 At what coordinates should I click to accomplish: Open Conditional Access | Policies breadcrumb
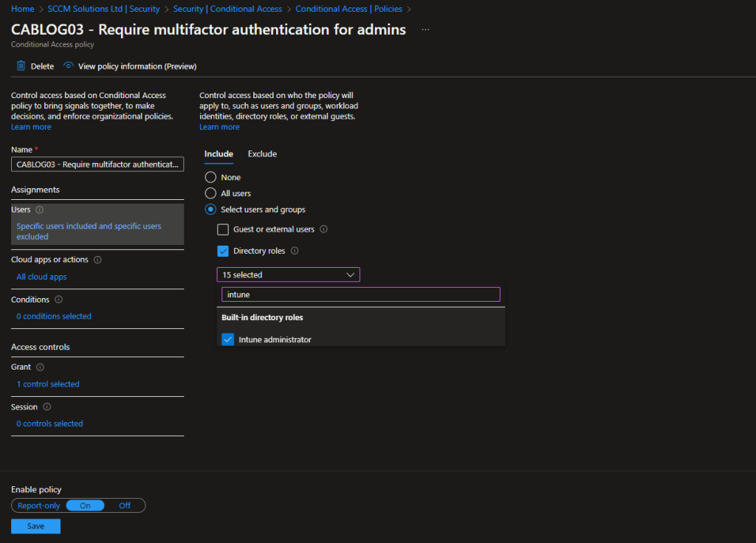coord(348,9)
